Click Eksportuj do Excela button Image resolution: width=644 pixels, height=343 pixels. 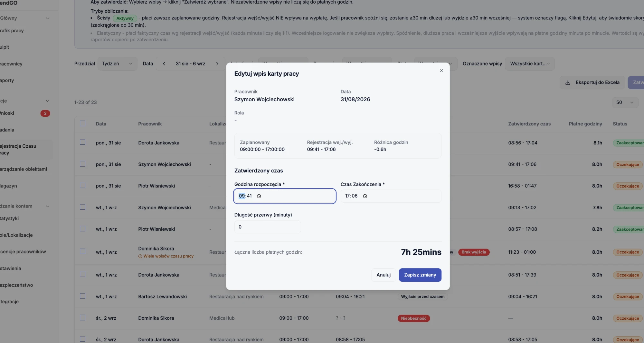592,83
